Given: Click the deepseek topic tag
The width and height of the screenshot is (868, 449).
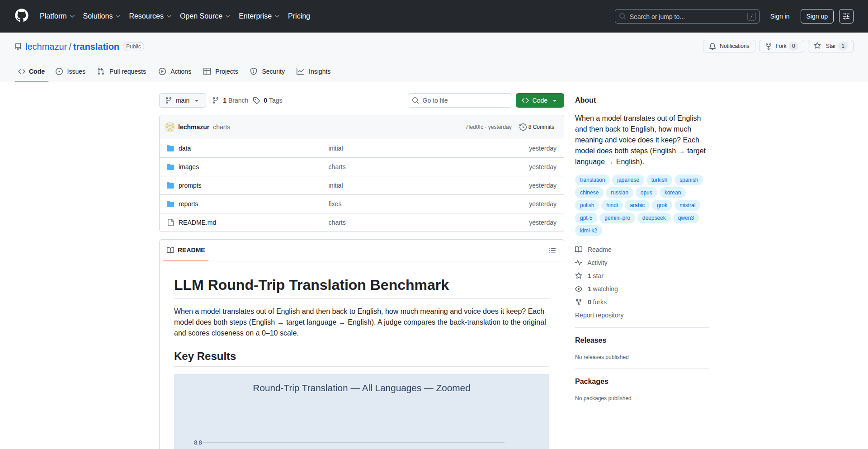Looking at the screenshot, I should coord(654,218).
